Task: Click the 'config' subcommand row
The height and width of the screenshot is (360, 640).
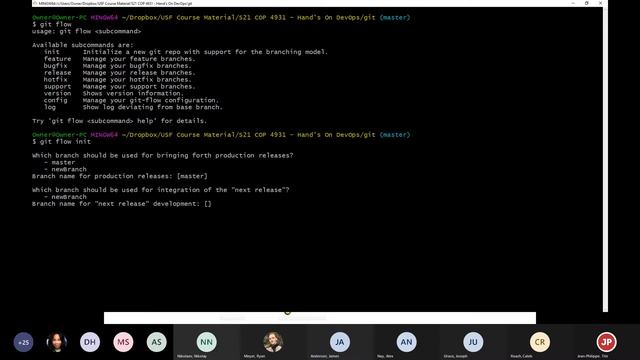Action: (131, 100)
